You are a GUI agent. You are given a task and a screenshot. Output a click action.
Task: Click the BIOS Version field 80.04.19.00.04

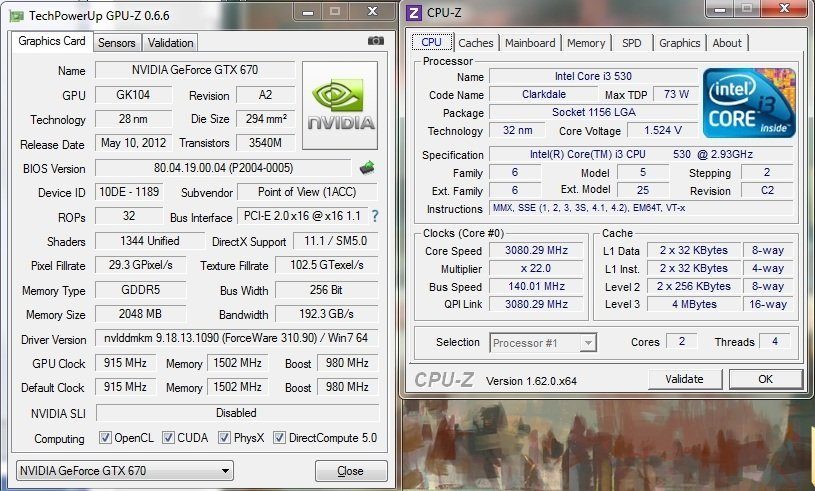tap(224, 168)
